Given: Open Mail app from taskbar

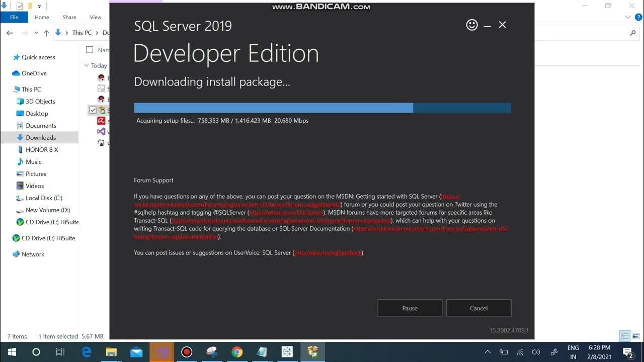Looking at the screenshot, I should coord(136,352).
